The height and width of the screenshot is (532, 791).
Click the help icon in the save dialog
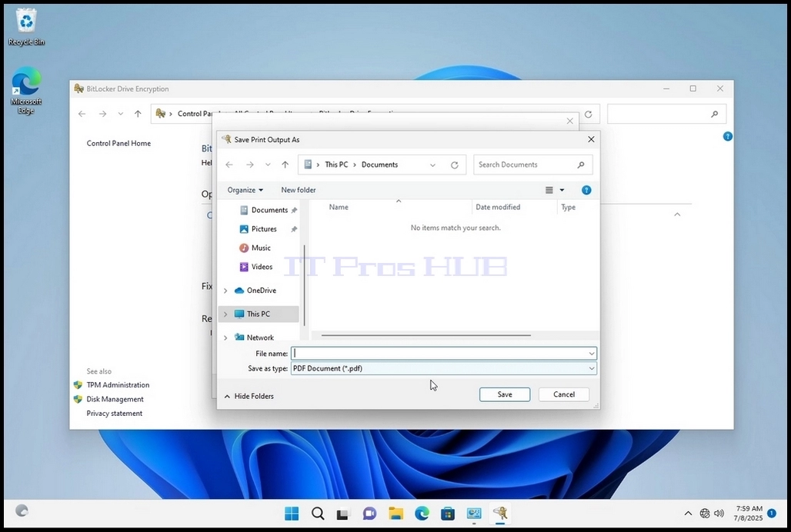click(586, 190)
